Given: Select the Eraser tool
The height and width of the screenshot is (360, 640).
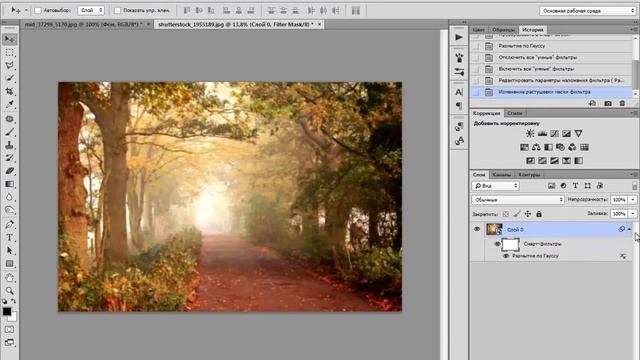Looking at the screenshot, I should click(9, 171).
